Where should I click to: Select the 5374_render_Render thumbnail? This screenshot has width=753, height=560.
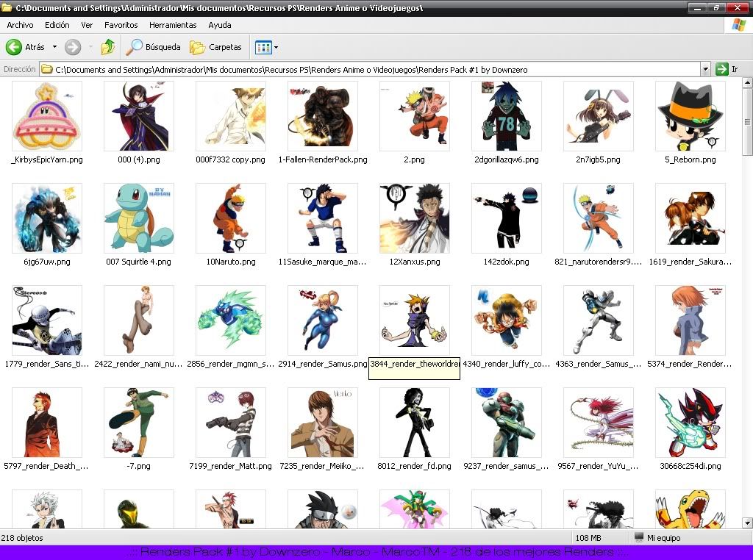[x=690, y=320]
